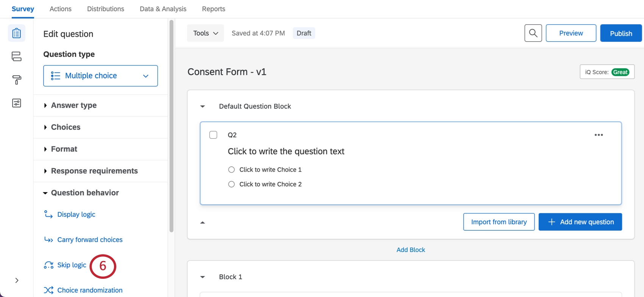This screenshot has height=297, width=644.
Task: Switch to the Distributions tab
Action: tap(105, 9)
